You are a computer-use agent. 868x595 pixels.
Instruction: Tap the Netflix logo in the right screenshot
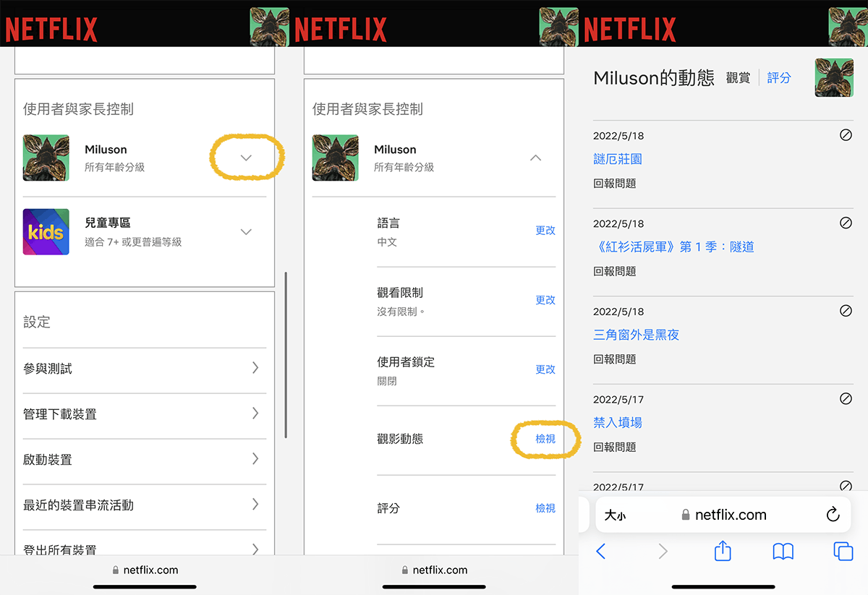[x=630, y=30]
